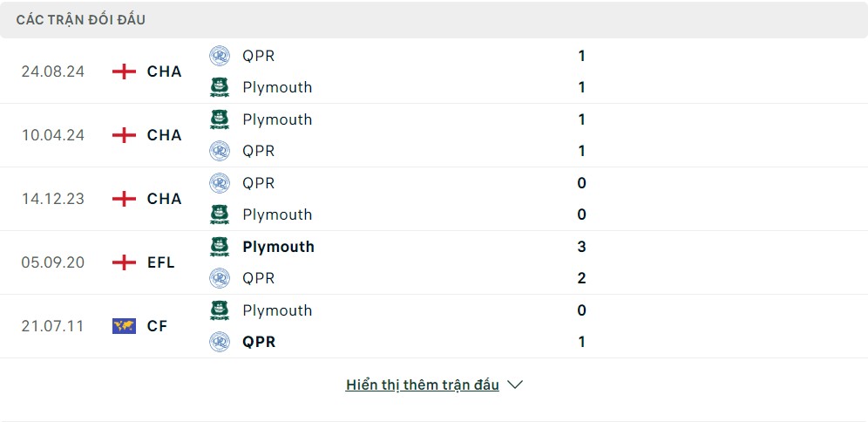Click England flag beside 24.08.24 CHA
The width and height of the screenshot is (868, 422).
click(124, 71)
